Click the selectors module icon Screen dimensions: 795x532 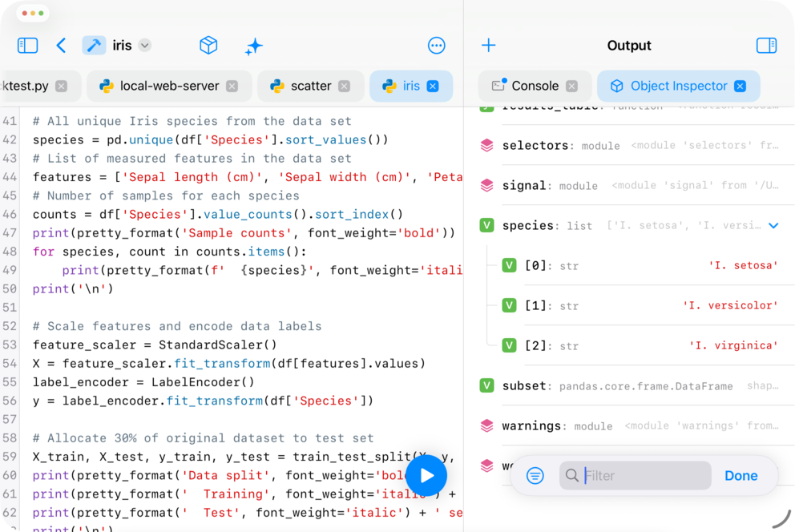[x=486, y=145]
